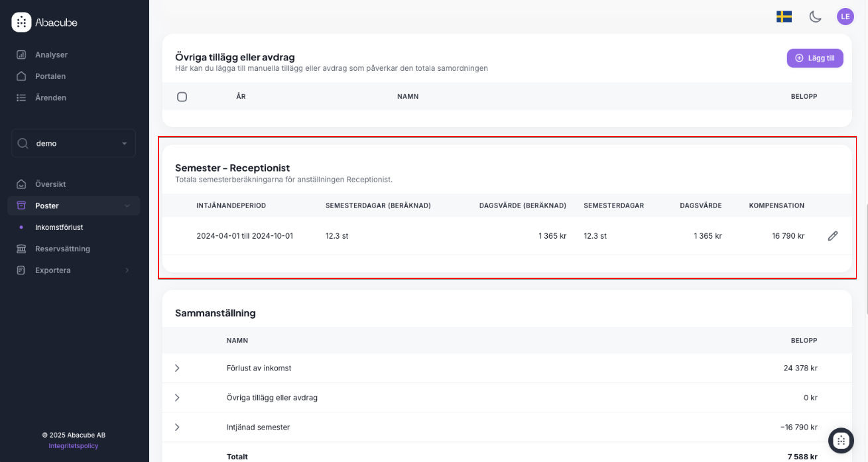Select all rows checkbox in Övriga tillägg table

coord(182,97)
